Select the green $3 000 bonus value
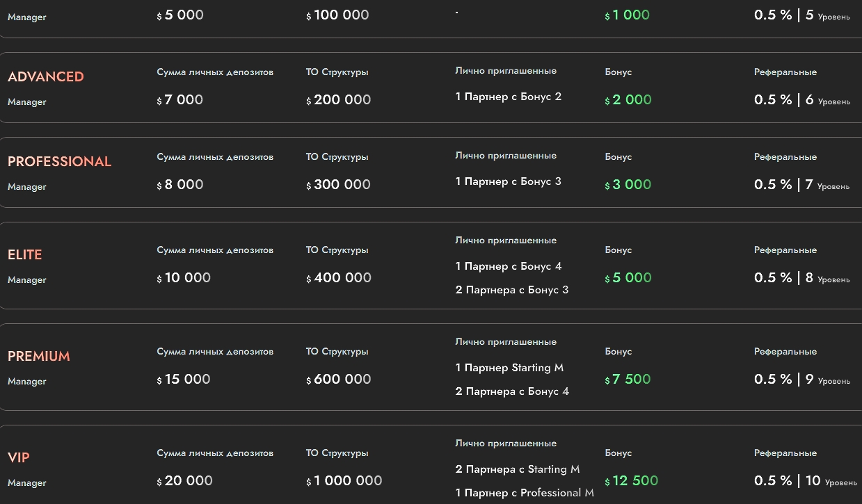The height and width of the screenshot is (504, 862). [x=628, y=185]
